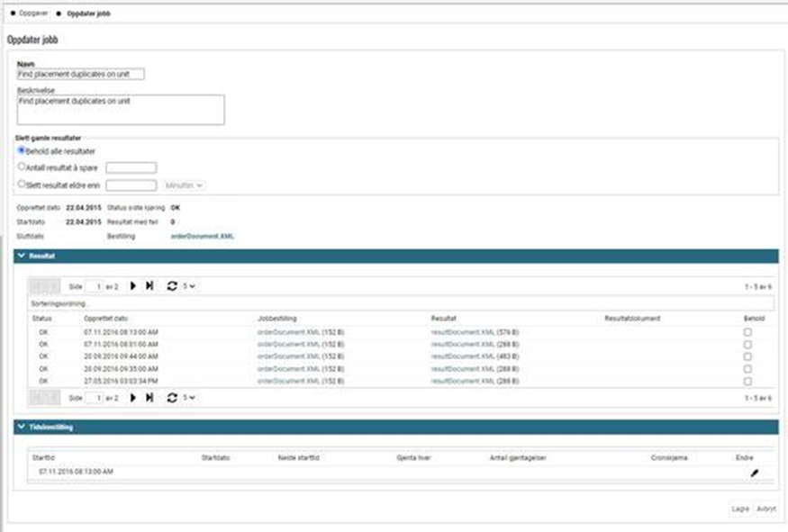Click next page arrow in bottom pager
Image resolution: width=788 pixels, height=532 pixels.
[133, 397]
